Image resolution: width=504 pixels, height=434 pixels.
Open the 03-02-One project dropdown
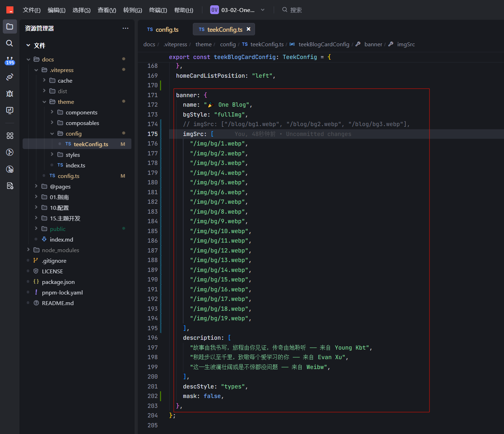pyautogui.click(x=237, y=10)
